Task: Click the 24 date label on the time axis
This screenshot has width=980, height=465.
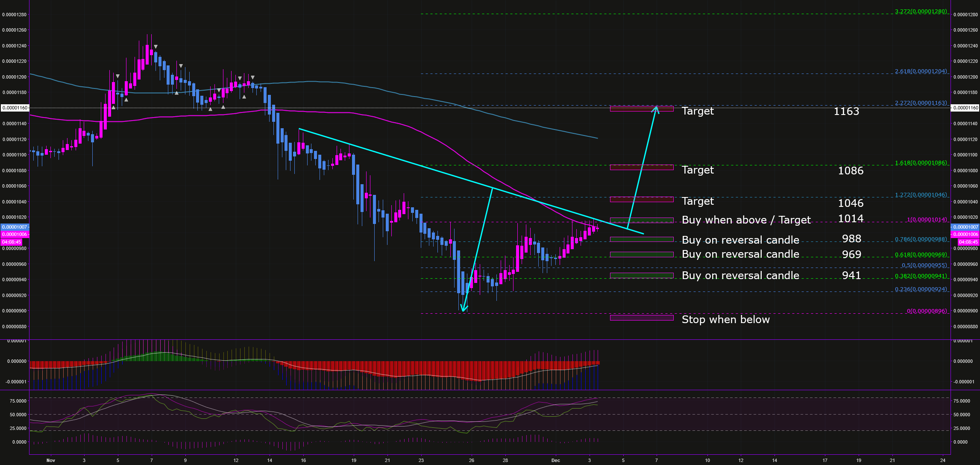Action: (x=943, y=460)
